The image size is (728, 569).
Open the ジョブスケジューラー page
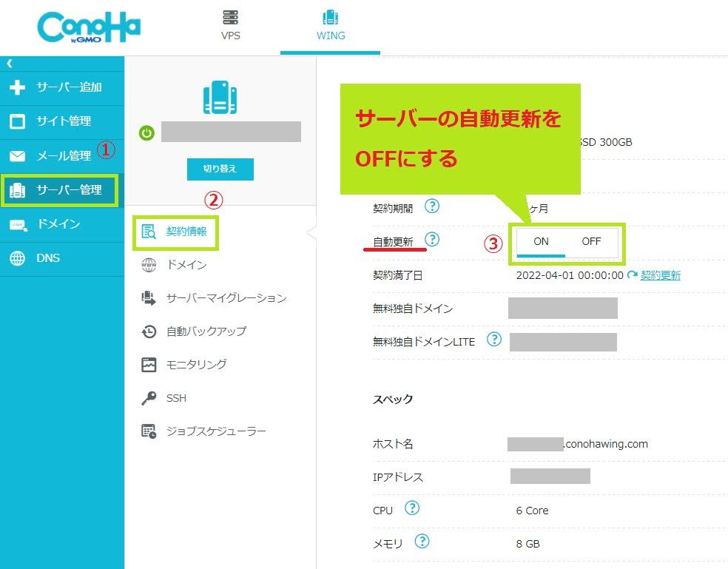click(x=217, y=431)
